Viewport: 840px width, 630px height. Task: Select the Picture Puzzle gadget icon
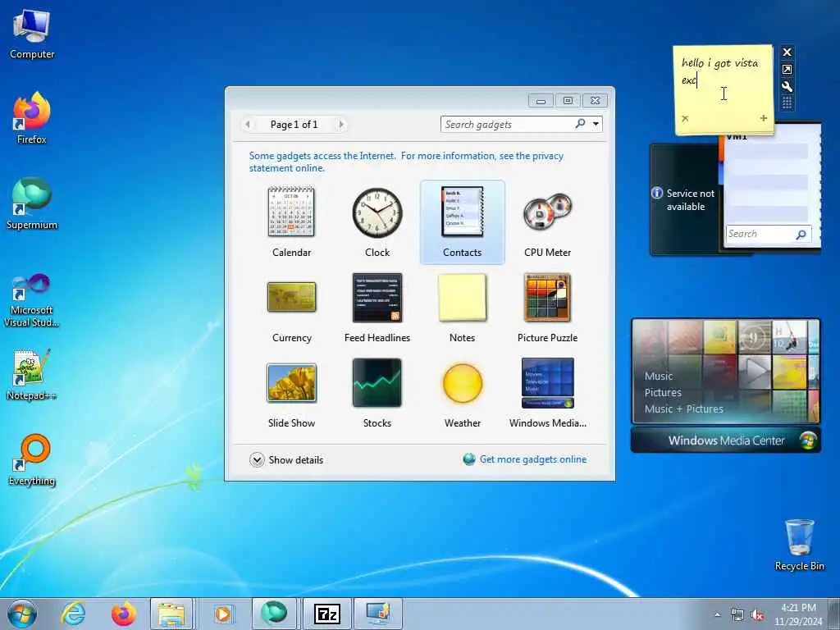coord(547,297)
